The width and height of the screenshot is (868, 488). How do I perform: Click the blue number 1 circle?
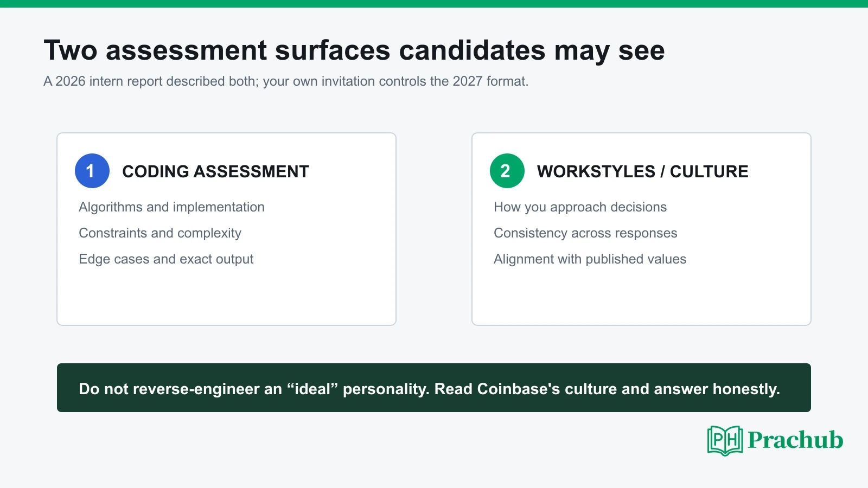tap(92, 171)
